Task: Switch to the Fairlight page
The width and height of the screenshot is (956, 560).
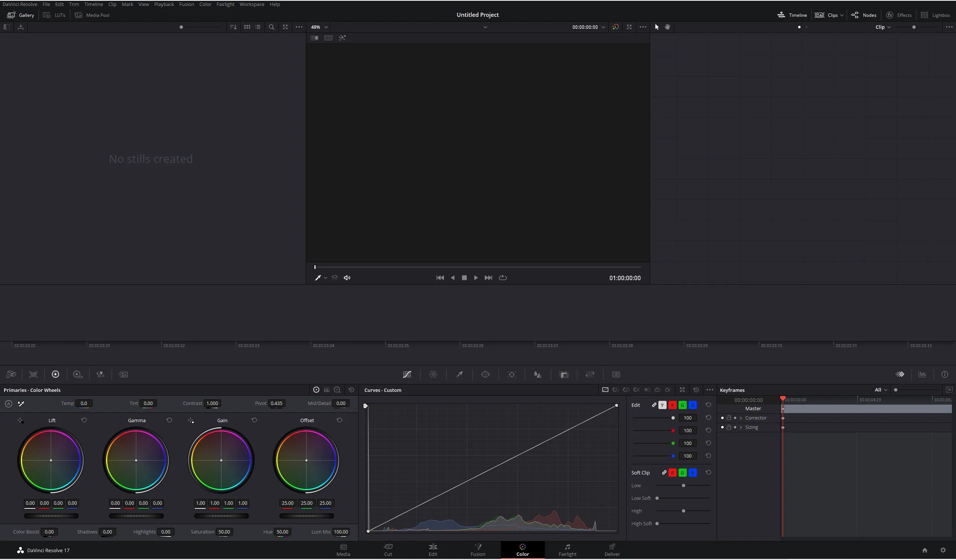Action: tap(567, 550)
